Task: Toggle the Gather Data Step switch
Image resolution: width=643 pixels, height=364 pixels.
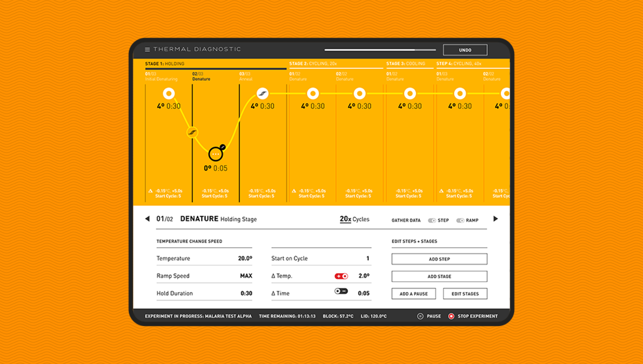Action: [432, 220]
